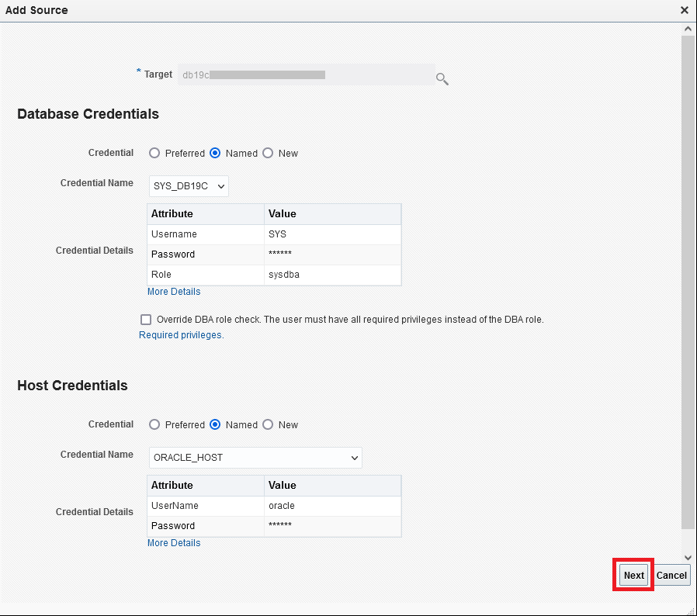Select Named database credential option

coord(215,154)
